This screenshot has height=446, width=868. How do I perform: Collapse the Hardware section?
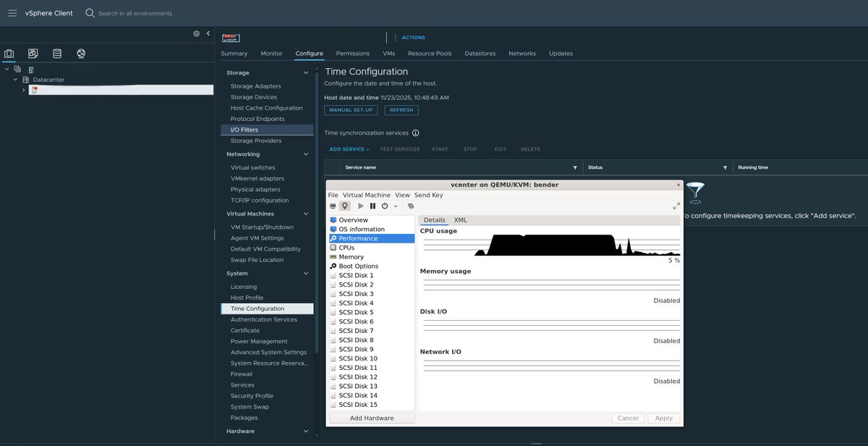(306, 432)
